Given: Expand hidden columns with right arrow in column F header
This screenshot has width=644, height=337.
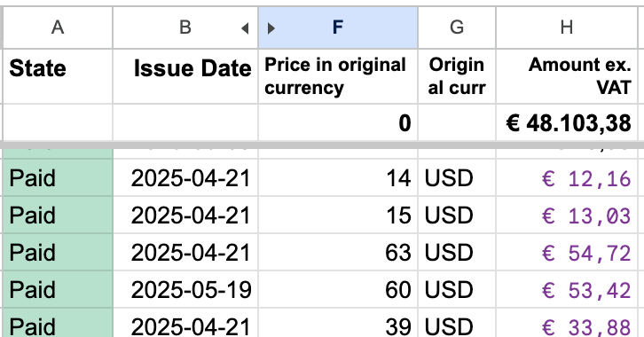Looking at the screenshot, I should (271, 28).
